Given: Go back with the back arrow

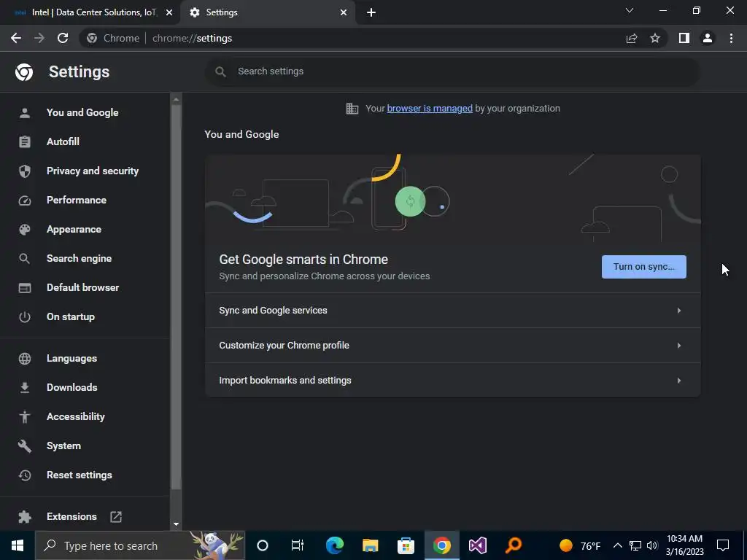Looking at the screenshot, I should (x=16, y=38).
